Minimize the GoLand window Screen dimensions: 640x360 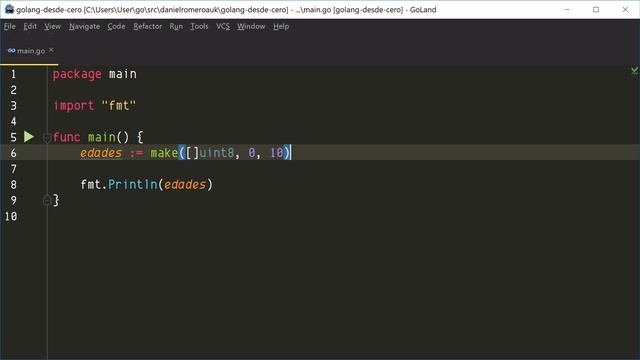pos(567,9)
